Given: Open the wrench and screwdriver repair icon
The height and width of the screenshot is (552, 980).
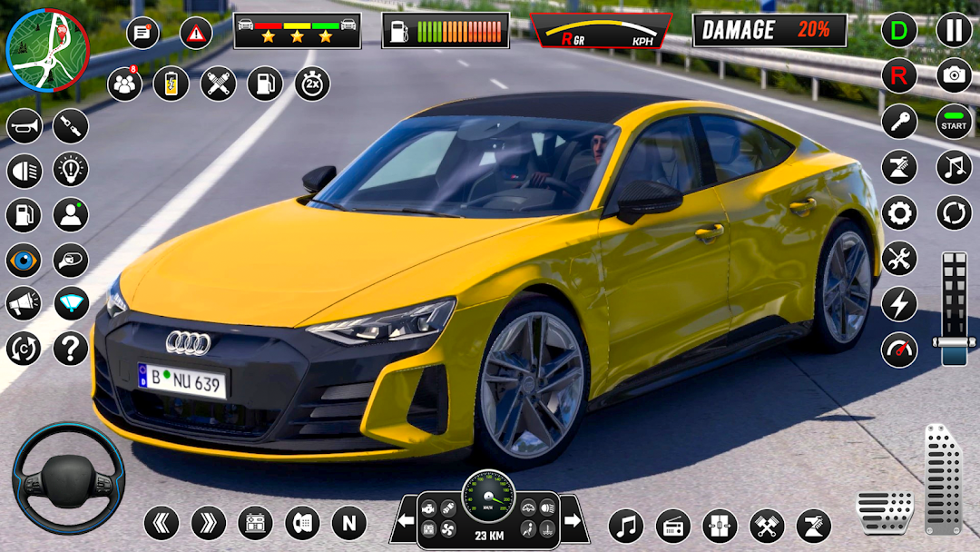Looking at the screenshot, I should (x=899, y=258).
